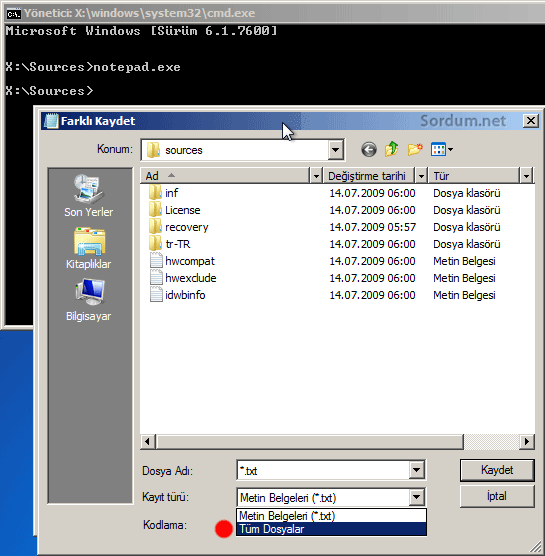Select the inf folder icon
545x556 pixels.
click(155, 193)
